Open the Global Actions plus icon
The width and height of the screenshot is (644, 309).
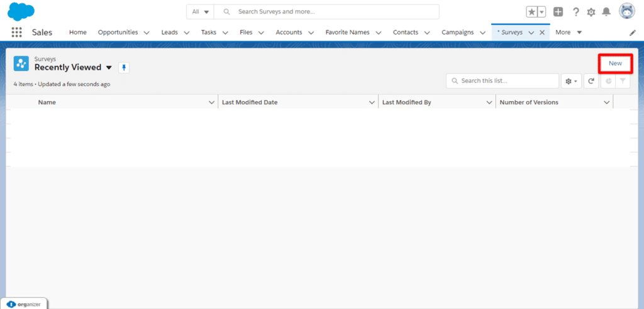click(558, 12)
